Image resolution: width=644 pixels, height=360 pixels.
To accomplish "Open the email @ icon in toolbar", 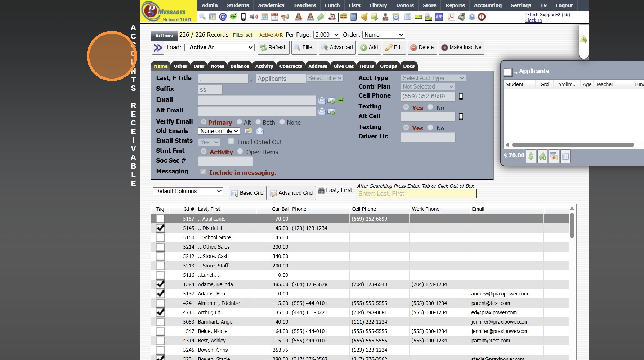I will (x=223, y=17).
